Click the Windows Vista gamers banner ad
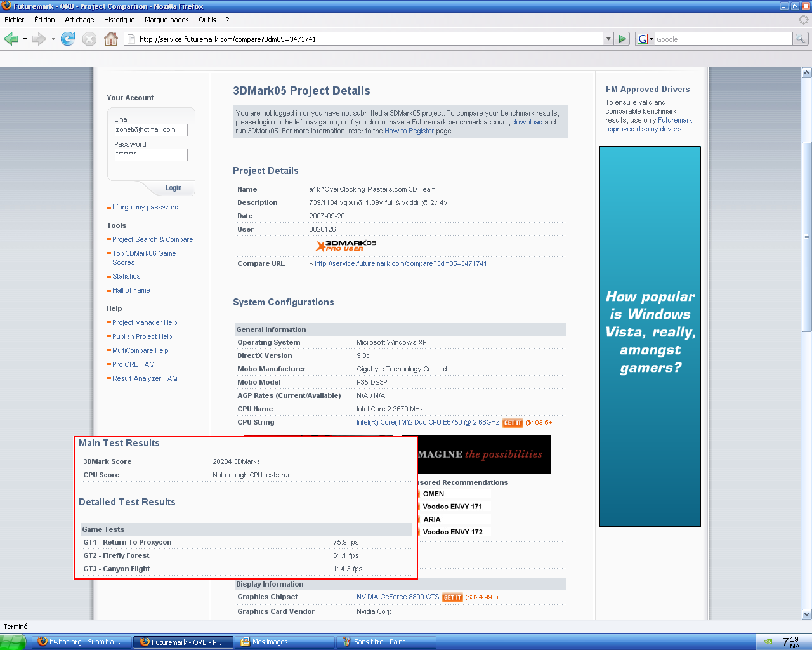Screen dimensions: 812x650 point(650,336)
